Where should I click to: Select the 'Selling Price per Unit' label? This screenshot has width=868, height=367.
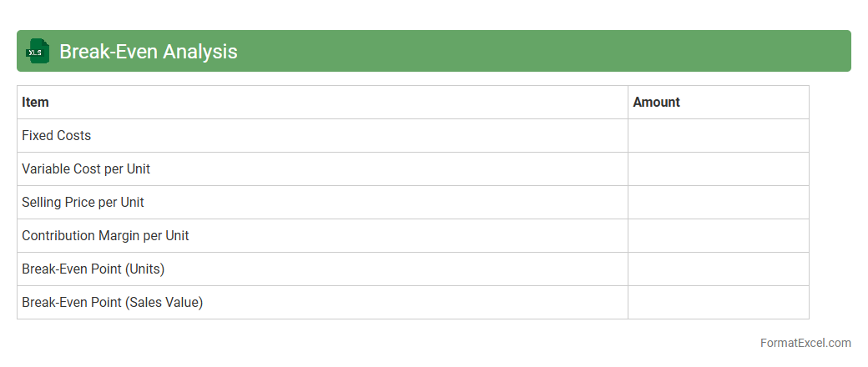coord(83,203)
